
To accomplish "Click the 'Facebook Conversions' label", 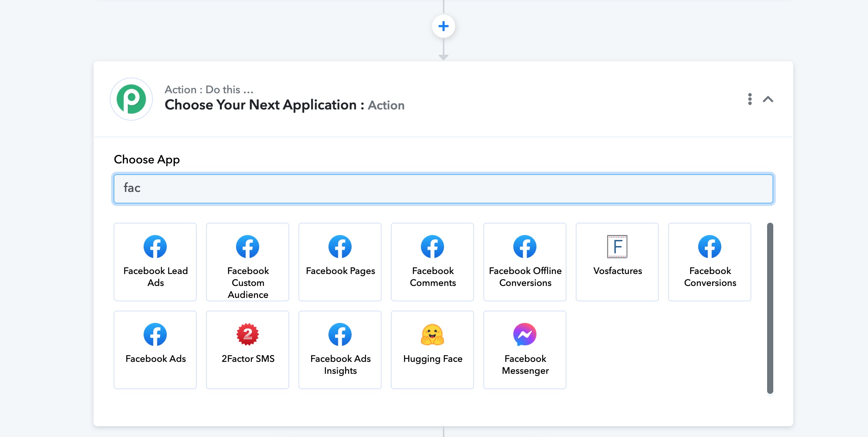I will pos(710,277).
